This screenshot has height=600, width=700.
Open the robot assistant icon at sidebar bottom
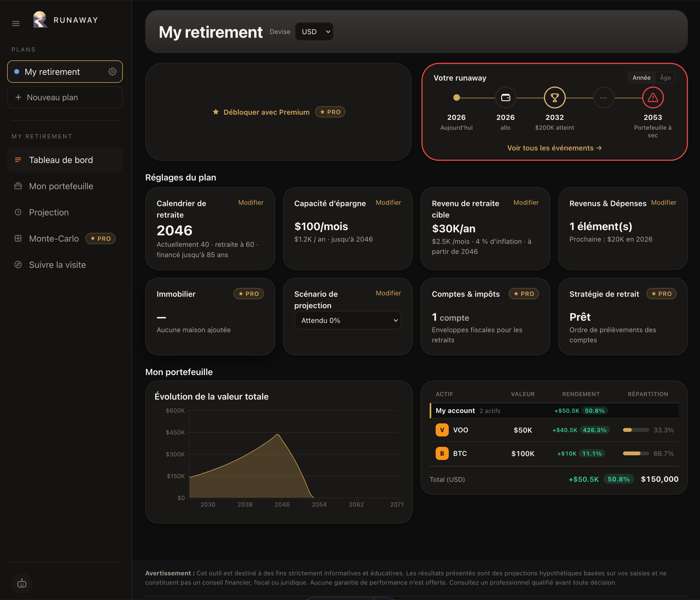22,583
